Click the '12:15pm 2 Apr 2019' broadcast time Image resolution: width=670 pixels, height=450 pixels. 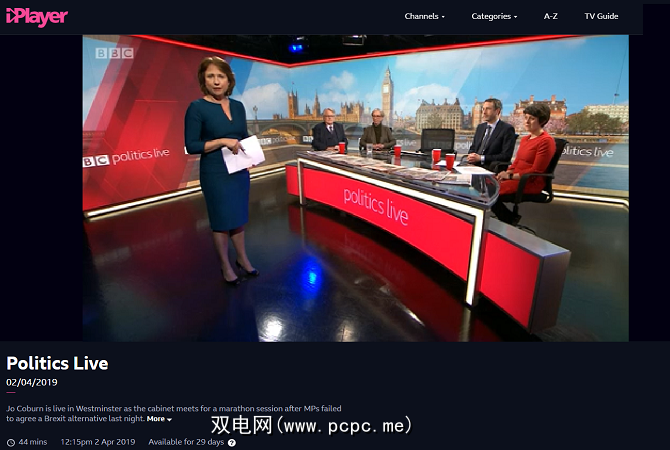pyautogui.click(x=98, y=442)
